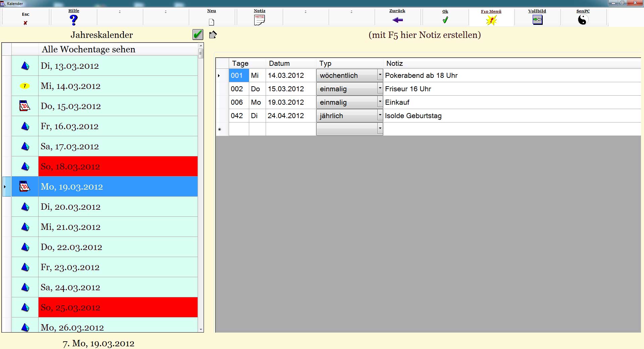Open the F10 Menü star icon
Viewport: 644px width, 349px height.
tap(491, 20)
